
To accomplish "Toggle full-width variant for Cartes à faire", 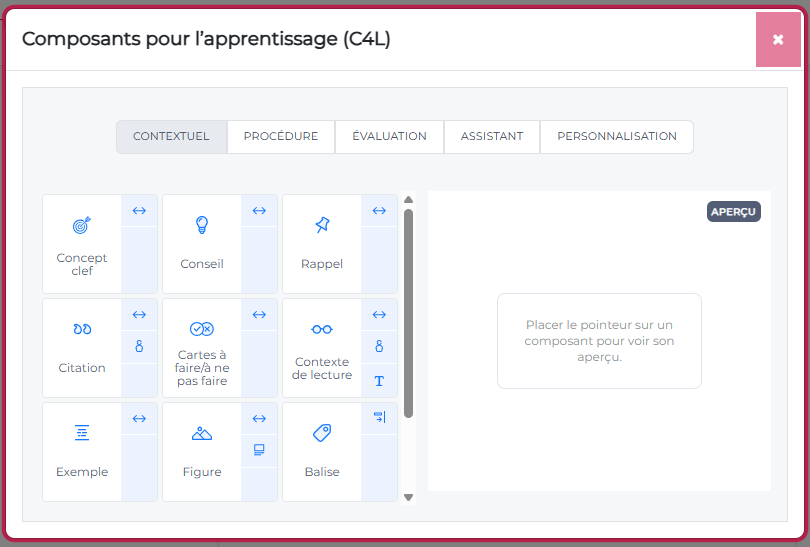I will (x=259, y=315).
